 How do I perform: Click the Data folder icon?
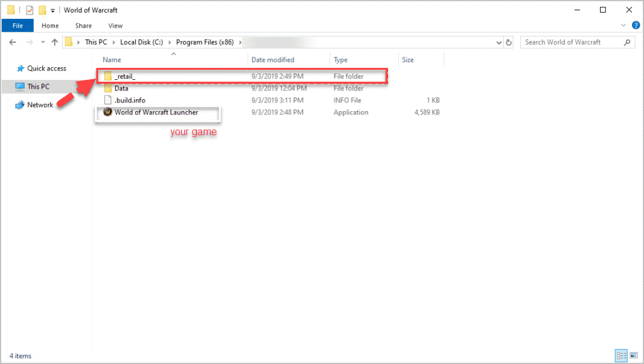(108, 88)
